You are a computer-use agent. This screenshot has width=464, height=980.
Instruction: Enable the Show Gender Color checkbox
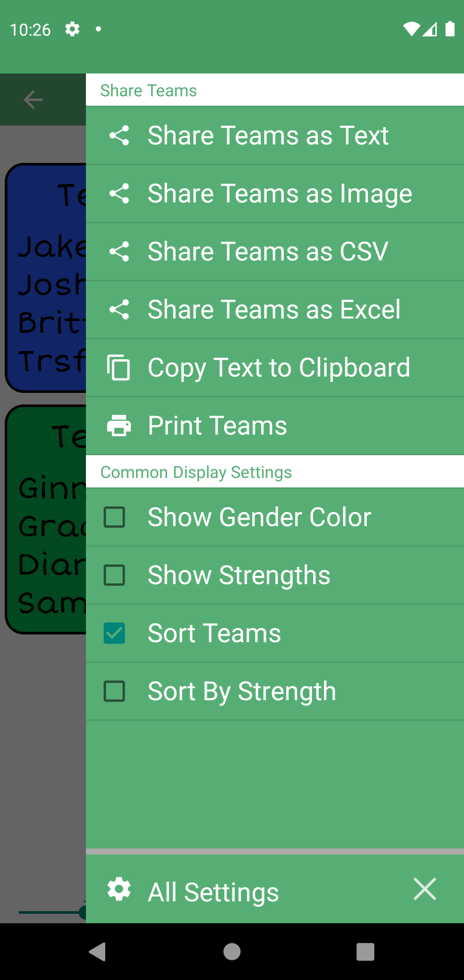(x=114, y=517)
